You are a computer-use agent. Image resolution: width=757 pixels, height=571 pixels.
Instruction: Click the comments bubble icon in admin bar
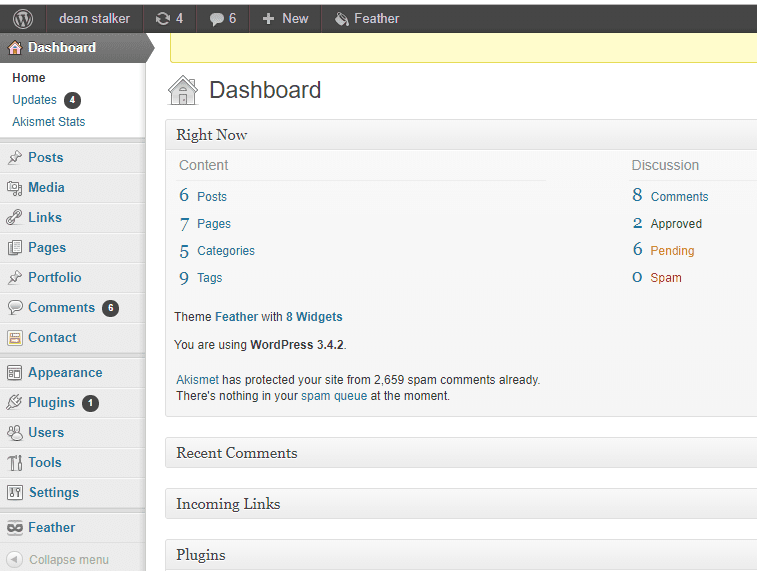click(x=217, y=18)
